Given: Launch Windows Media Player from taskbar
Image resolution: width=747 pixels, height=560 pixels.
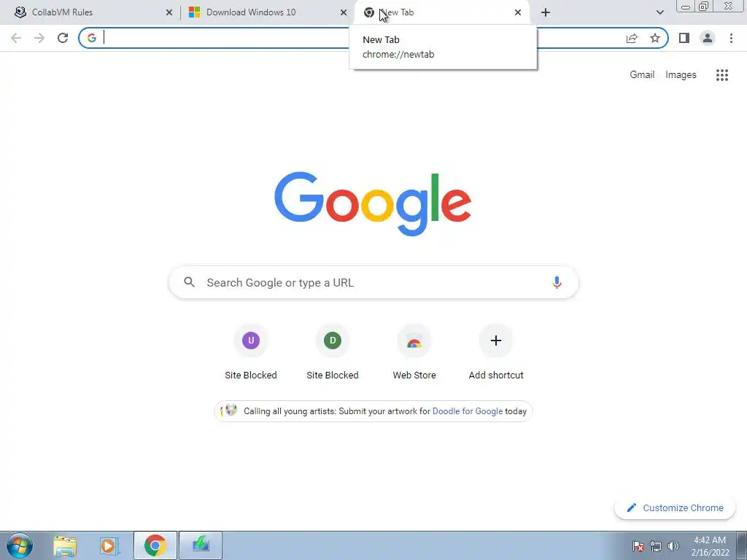Looking at the screenshot, I should click(x=109, y=545).
